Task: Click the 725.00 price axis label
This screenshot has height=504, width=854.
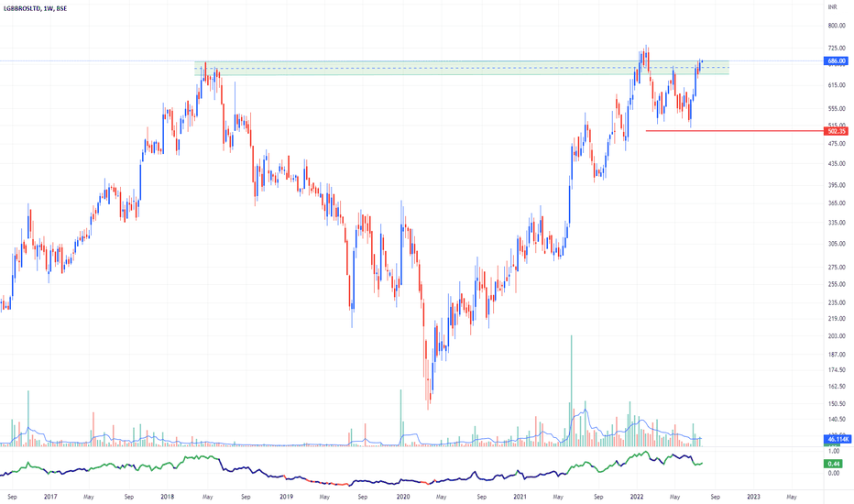Action: coord(837,49)
